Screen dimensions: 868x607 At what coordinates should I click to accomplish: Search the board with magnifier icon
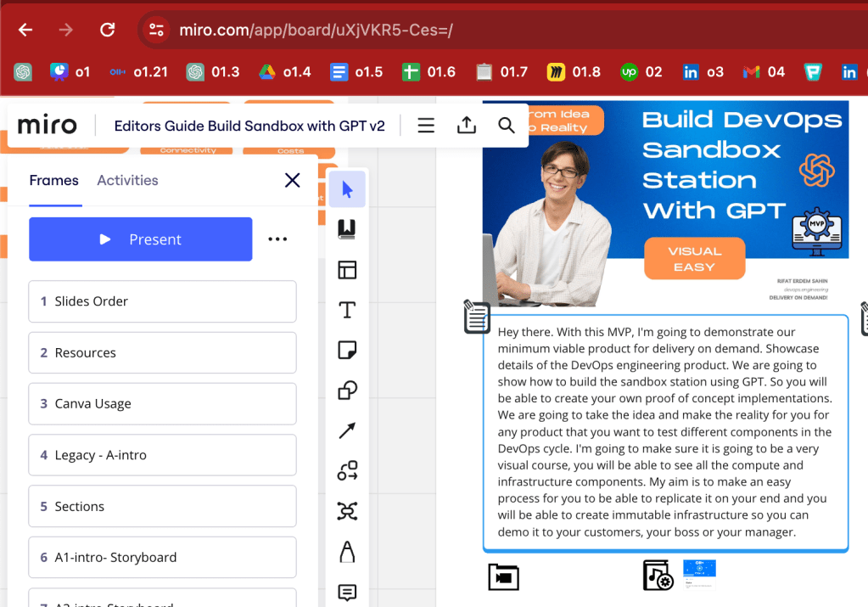(506, 126)
